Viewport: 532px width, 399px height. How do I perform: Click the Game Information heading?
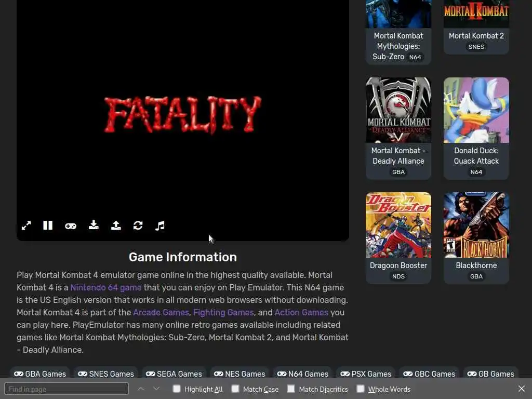[182, 257]
